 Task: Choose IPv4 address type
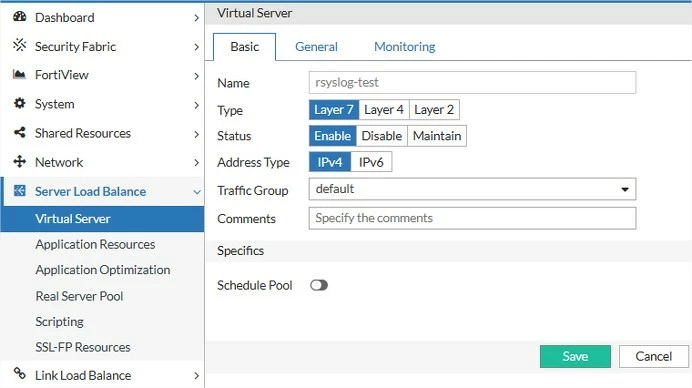(x=330, y=162)
